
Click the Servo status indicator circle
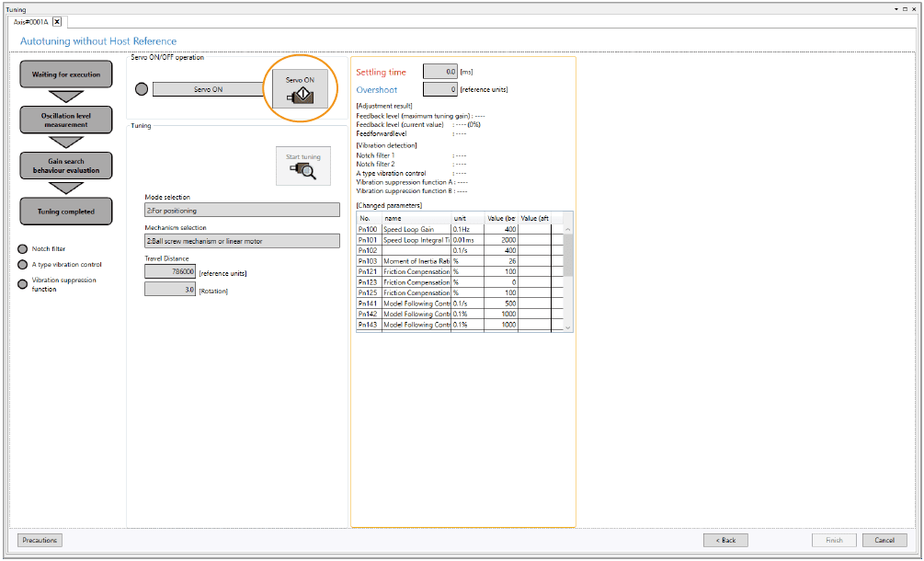click(141, 89)
